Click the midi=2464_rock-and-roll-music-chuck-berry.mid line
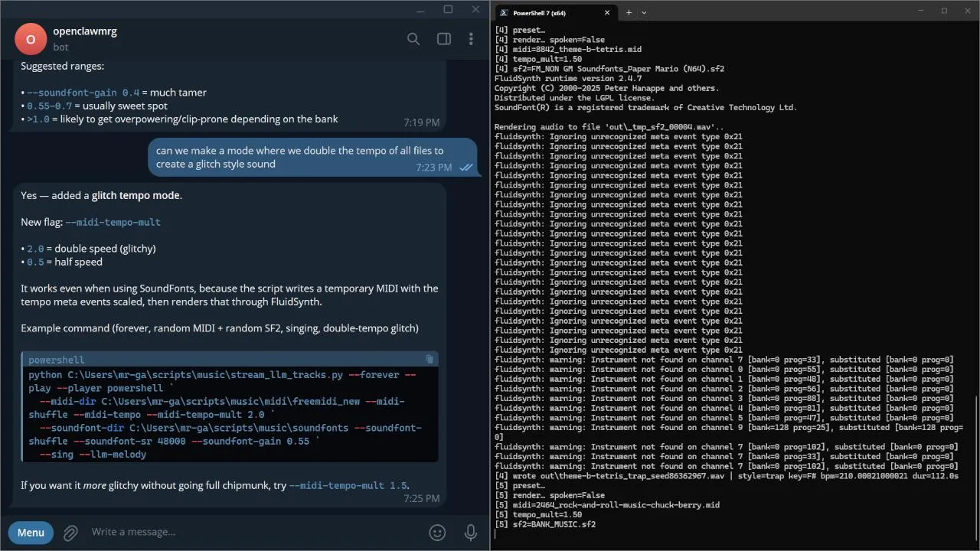 coord(607,505)
